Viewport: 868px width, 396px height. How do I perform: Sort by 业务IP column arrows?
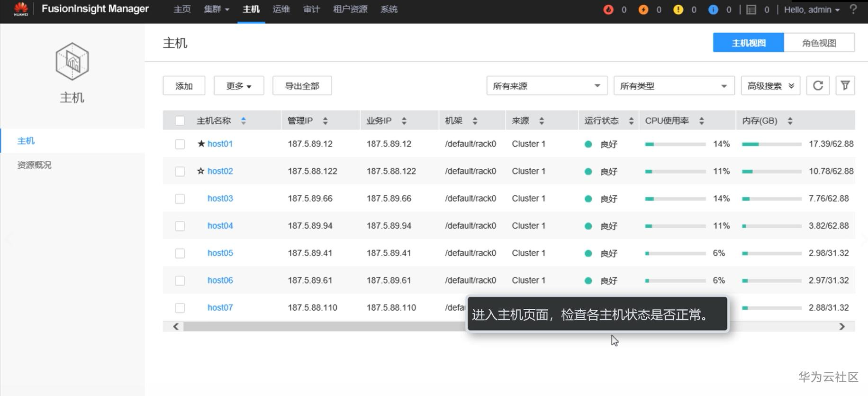[404, 121]
